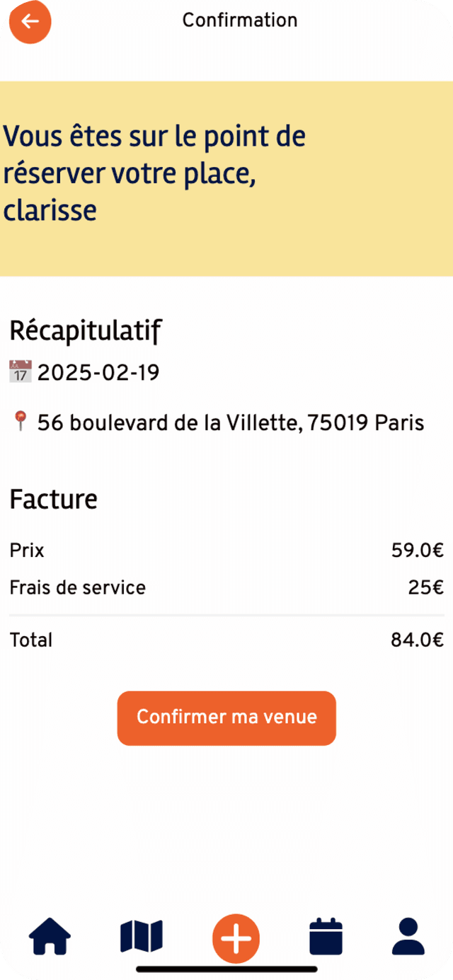Click the Total amount 84.0€
The width and height of the screenshot is (453, 980).
tap(418, 640)
